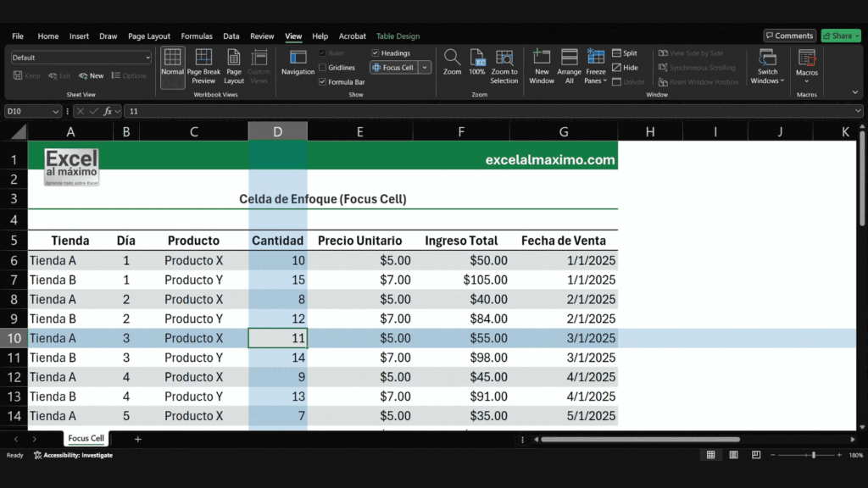Click cell with $105.00
The width and height of the screenshot is (868, 488).
460,280
